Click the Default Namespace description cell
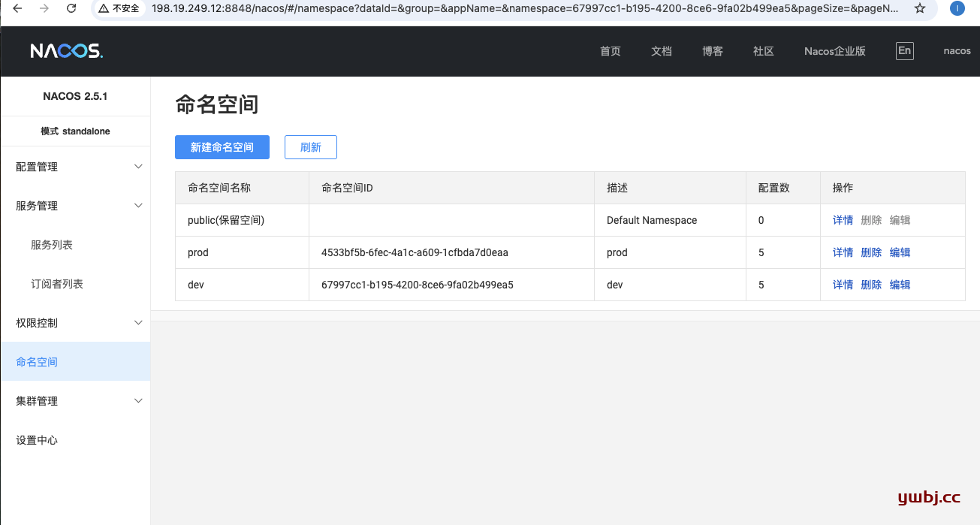 pos(670,220)
